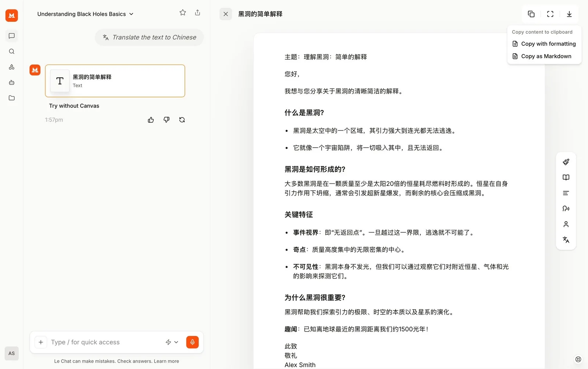Viewport: 588px width, 369px height.
Task: Regenerate the response with refresh icon
Action: [182, 120]
